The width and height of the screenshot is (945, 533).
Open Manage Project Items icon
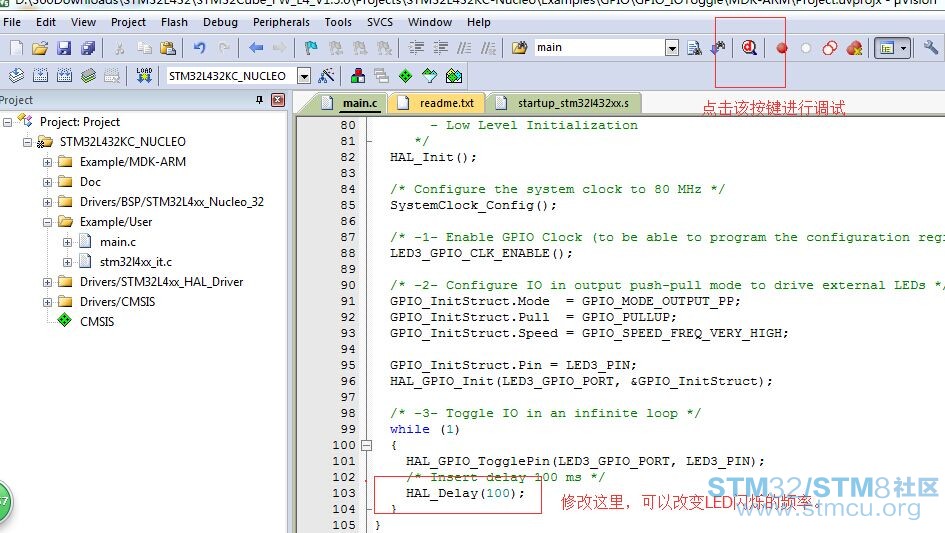[357, 76]
